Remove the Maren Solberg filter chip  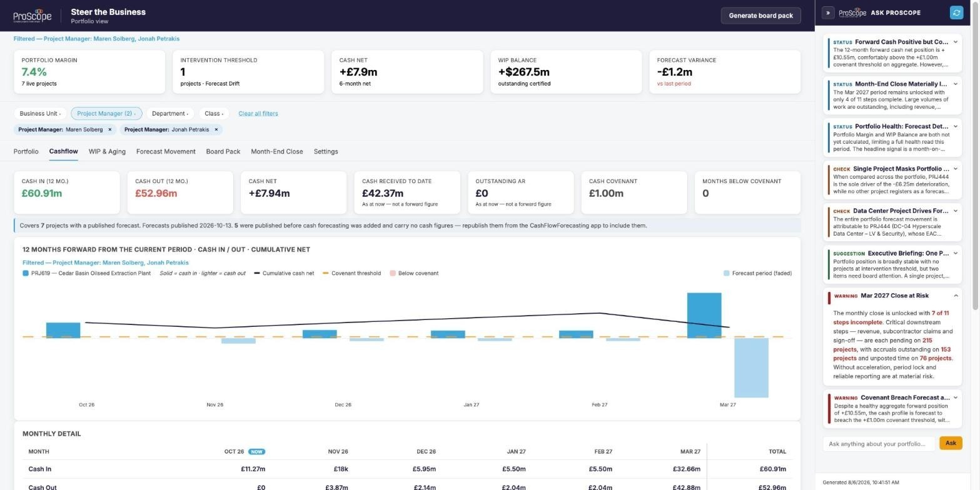point(109,130)
